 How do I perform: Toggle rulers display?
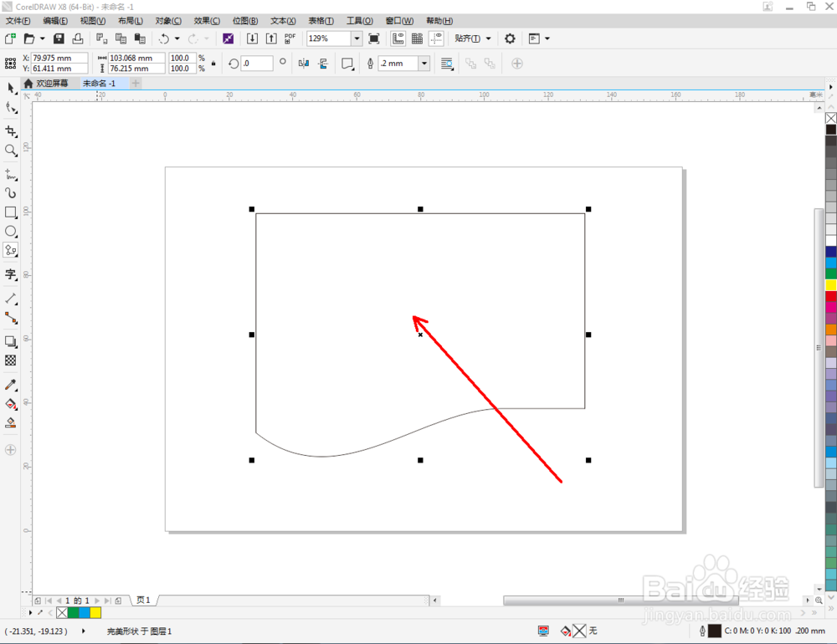click(398, 38)
